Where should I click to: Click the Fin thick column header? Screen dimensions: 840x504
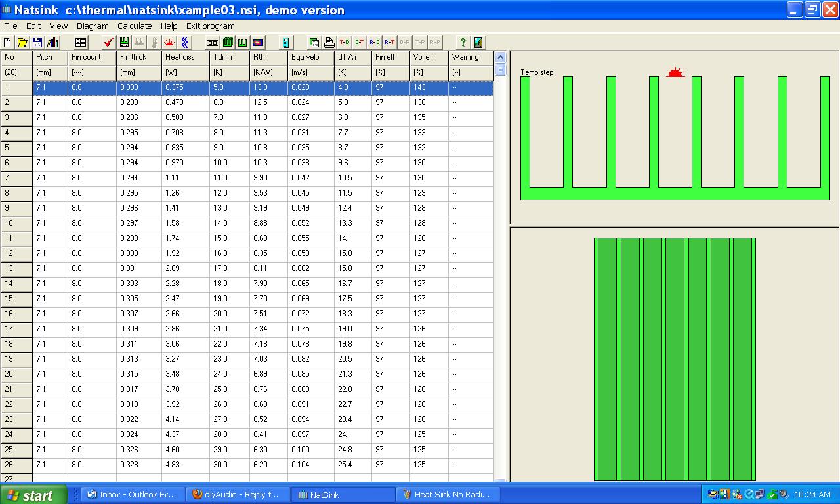tap(139, 57)
